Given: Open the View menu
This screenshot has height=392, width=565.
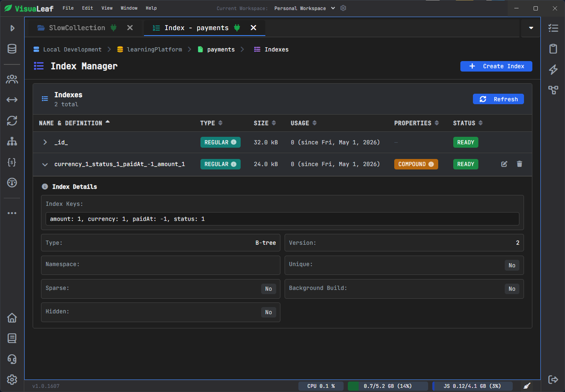Looking at the screenshot, I should (107, 8).
